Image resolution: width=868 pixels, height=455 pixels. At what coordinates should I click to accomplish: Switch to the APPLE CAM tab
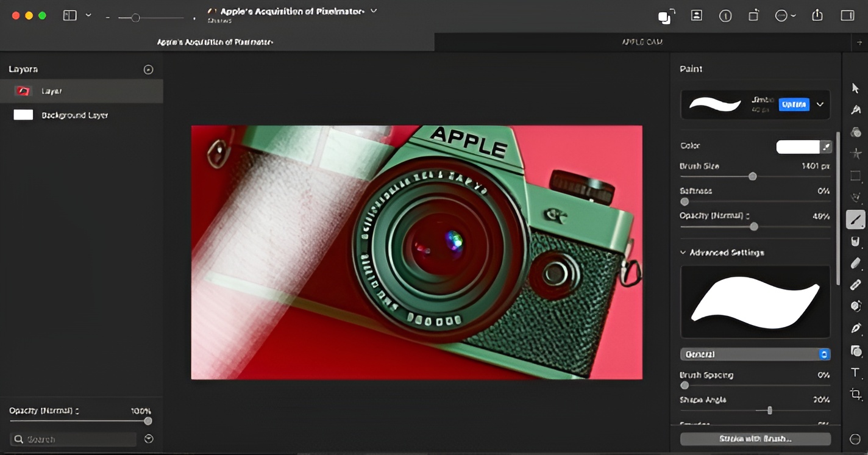point(642,42)
